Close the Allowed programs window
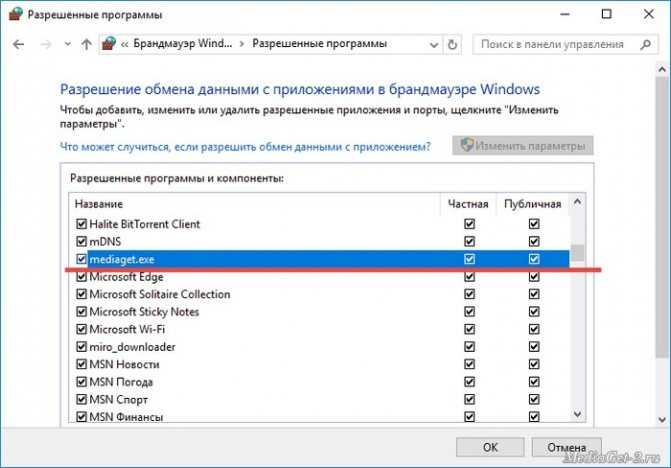Image resolution: width=671 pixels, height=468 pixels. pyautogui.click(x=649, y=14)
